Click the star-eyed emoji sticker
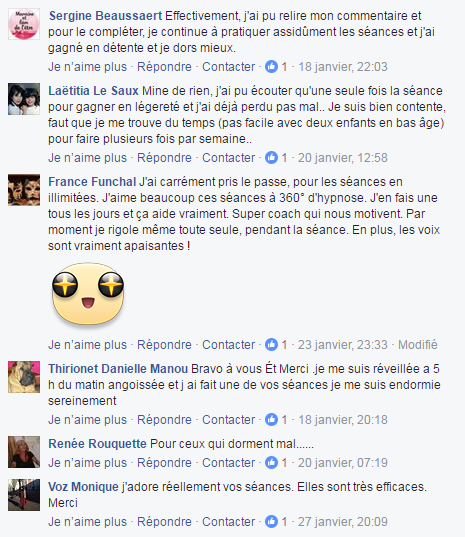Viewport: 465px width, 537px height. [x=88, y=294]
